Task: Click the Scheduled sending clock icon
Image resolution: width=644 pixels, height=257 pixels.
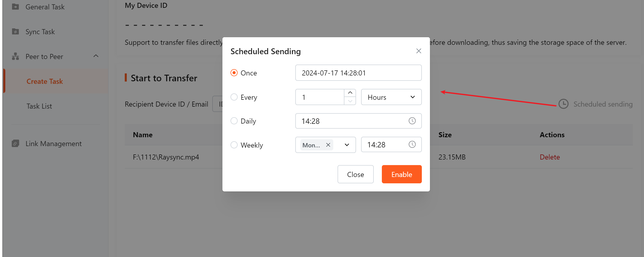Action: coord(563,104)
